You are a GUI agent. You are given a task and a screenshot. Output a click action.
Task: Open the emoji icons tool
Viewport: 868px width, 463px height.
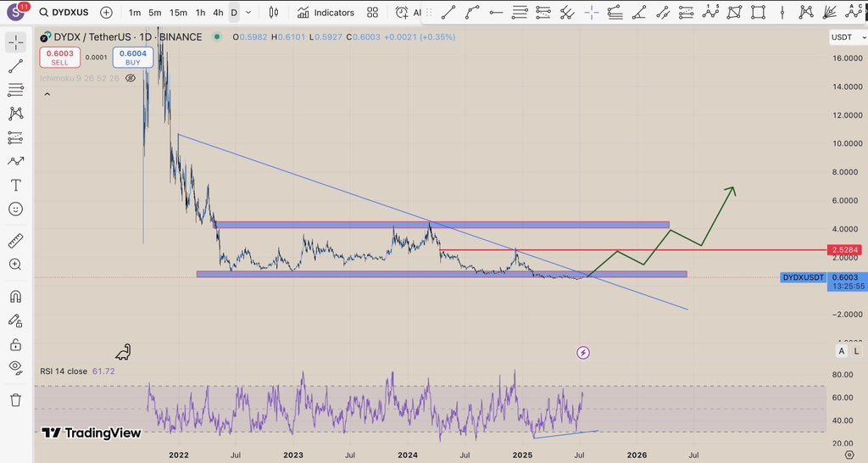point(15,209)
